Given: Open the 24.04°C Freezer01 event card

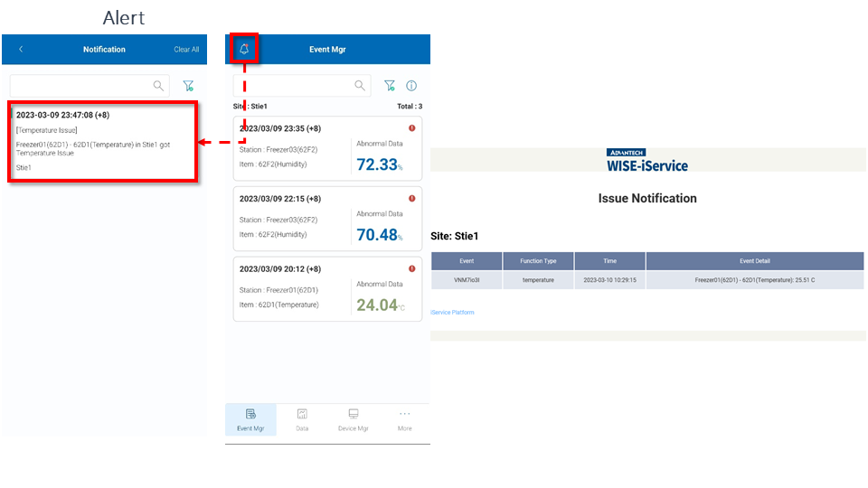Looking at the screenshot, I should [x=327, y=289].
